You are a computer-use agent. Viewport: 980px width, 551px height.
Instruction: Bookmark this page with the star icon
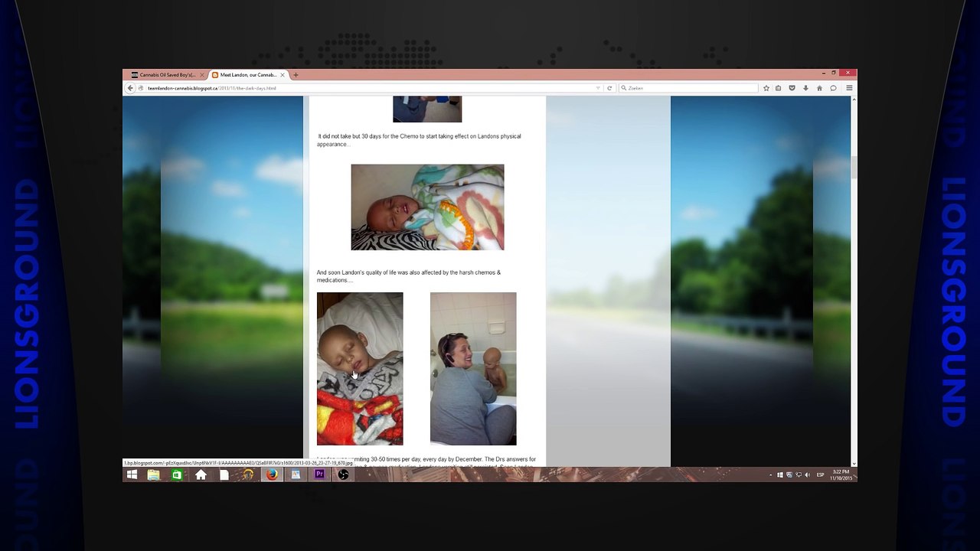766,88
